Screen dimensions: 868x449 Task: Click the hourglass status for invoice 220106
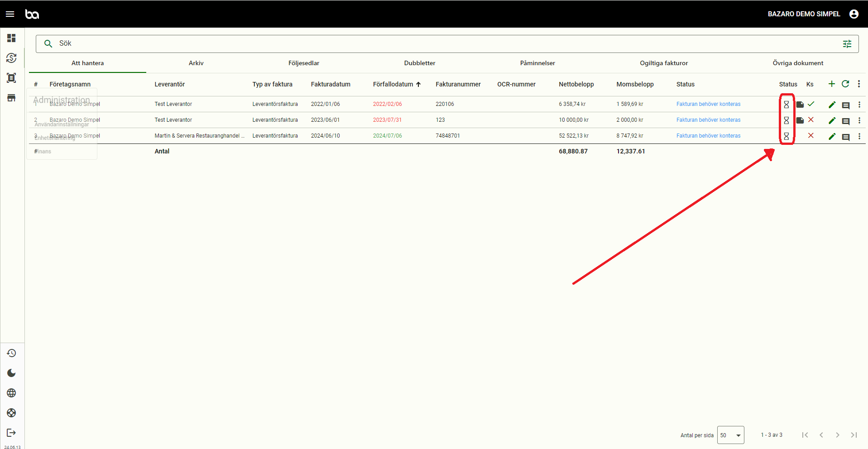tap(786, 105)
